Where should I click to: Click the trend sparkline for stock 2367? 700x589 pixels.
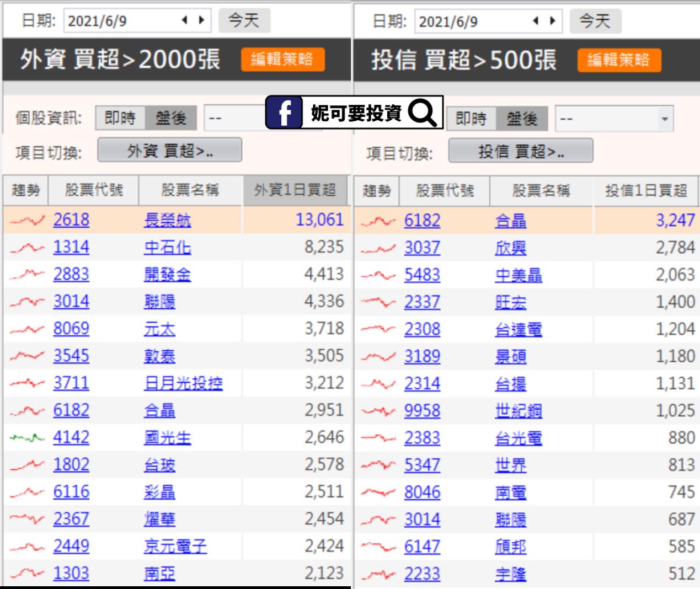[27, 519]
